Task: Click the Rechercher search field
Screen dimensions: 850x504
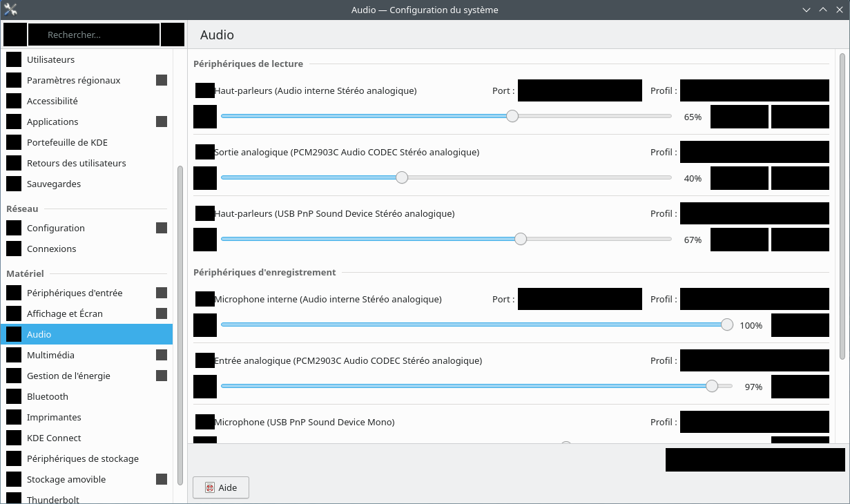Action: pos(94,35)
